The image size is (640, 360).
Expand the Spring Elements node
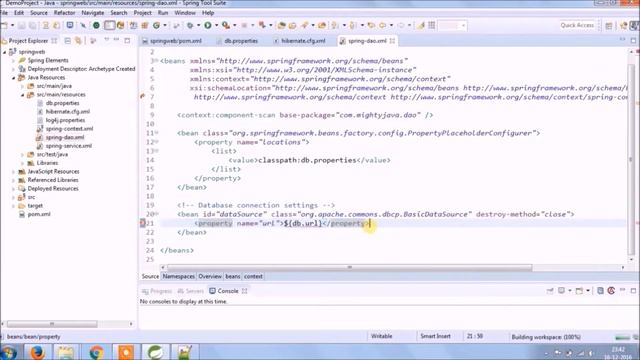click(13, 60)
